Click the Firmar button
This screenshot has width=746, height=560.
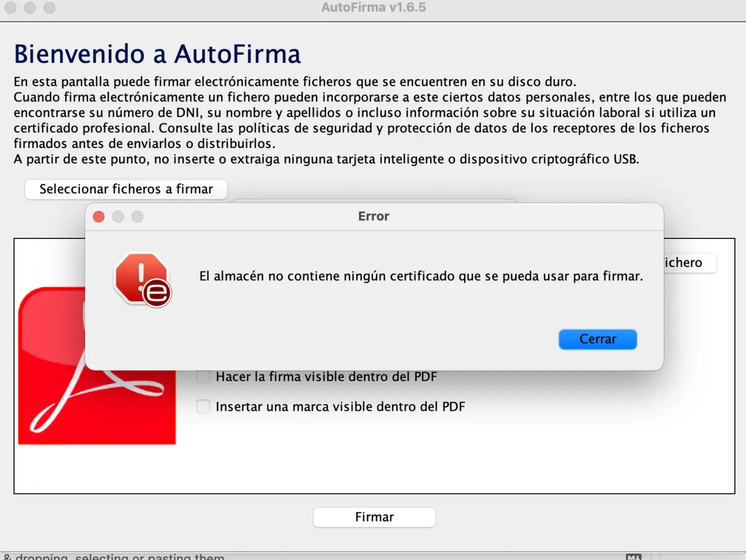coord(374,517)
